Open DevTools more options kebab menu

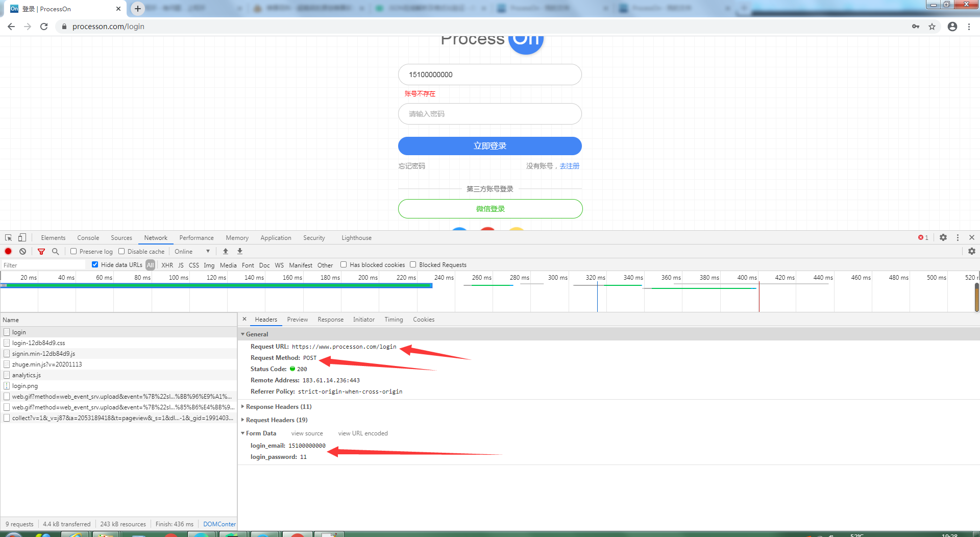(x=958, y=238)
